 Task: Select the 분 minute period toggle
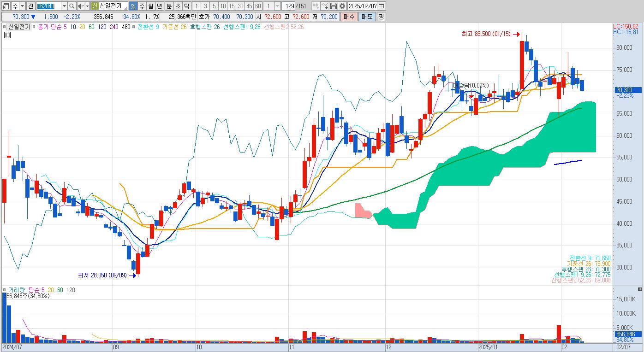[x=169, y=6]
